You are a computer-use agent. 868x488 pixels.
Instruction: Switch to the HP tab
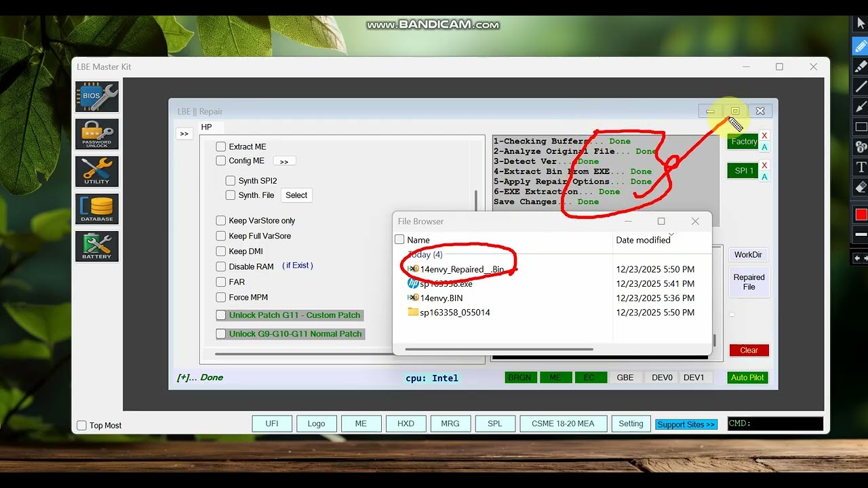(207, 127)
